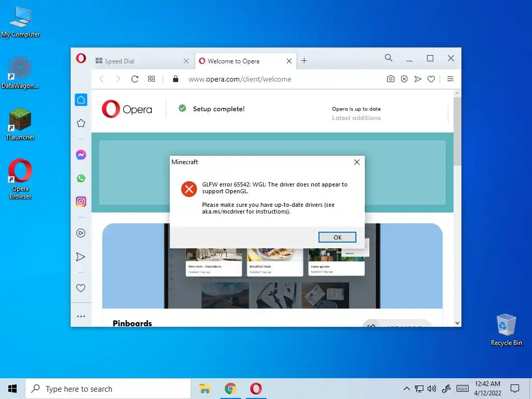This screenshot has width=532, height=399.
Task: Open the ad blocker shield icon
Action: [404, 79]
